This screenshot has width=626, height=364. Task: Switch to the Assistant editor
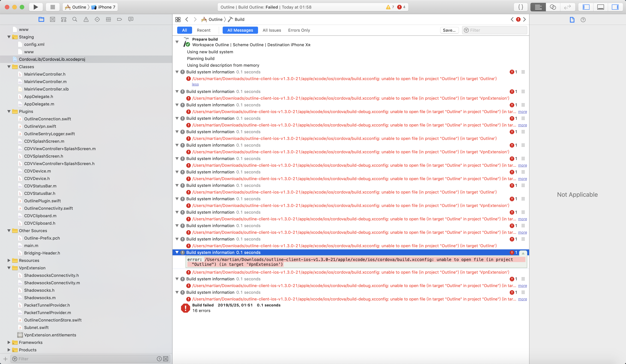coord(553,7)
